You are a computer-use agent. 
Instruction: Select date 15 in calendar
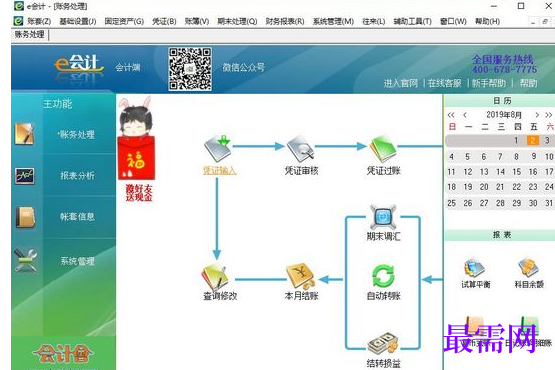(x=516, y=172)
